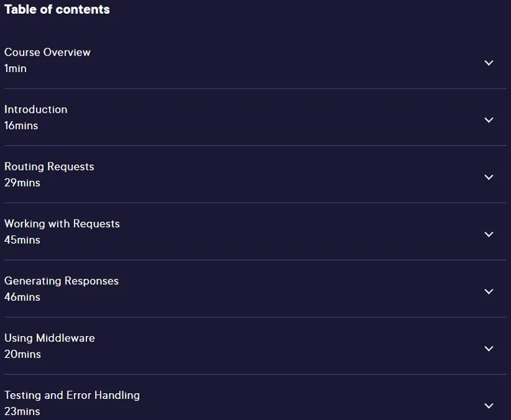Expand the Routing Requests chevron
This screenshot has width=511, height=420.
point(489,178)
